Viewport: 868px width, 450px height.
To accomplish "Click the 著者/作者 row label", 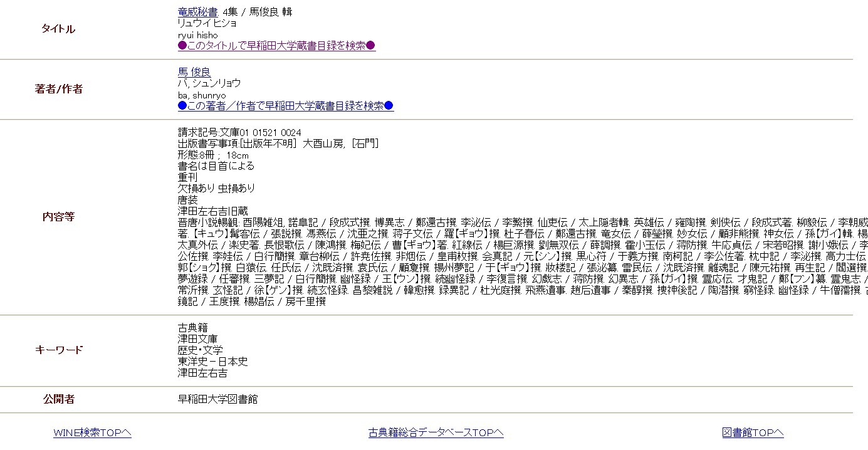I will tap(58, 89).
